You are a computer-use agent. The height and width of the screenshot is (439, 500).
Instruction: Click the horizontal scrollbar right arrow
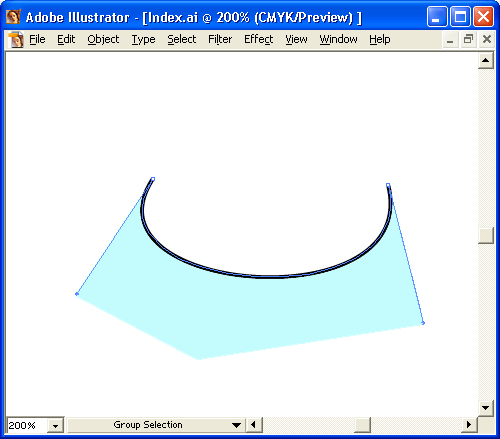[469, 425]
